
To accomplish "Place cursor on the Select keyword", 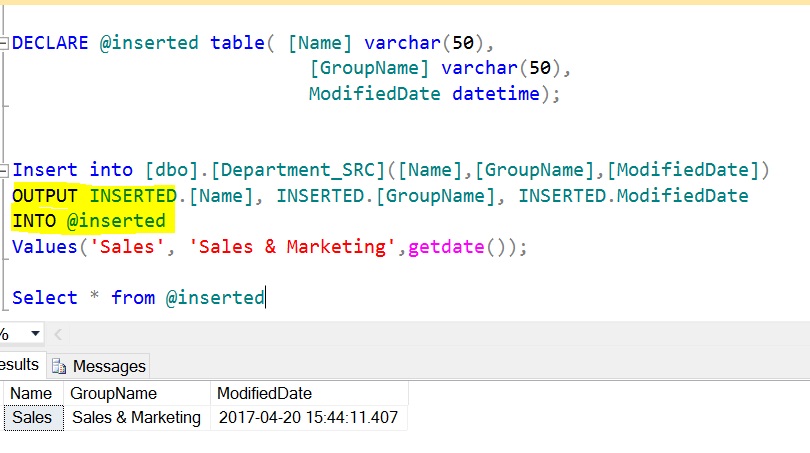I will pyautogui.click(x=44, y=297).
